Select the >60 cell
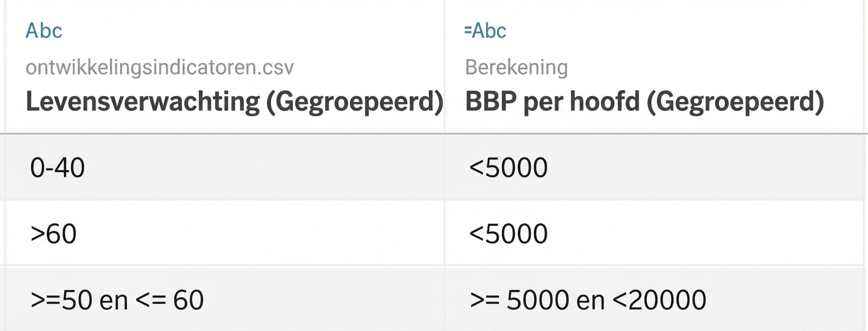Image resolution: width=868 pixels, height=331 pixels. (54, 234)
